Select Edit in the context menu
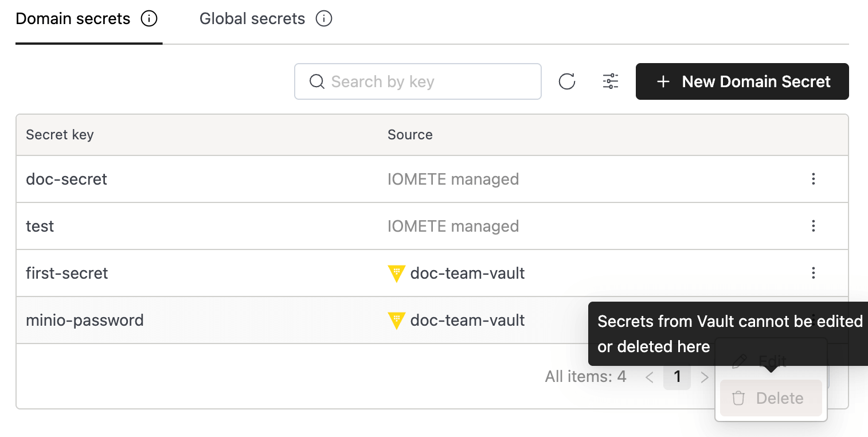This screenshot has height=437, width=868. coord(770,361)
